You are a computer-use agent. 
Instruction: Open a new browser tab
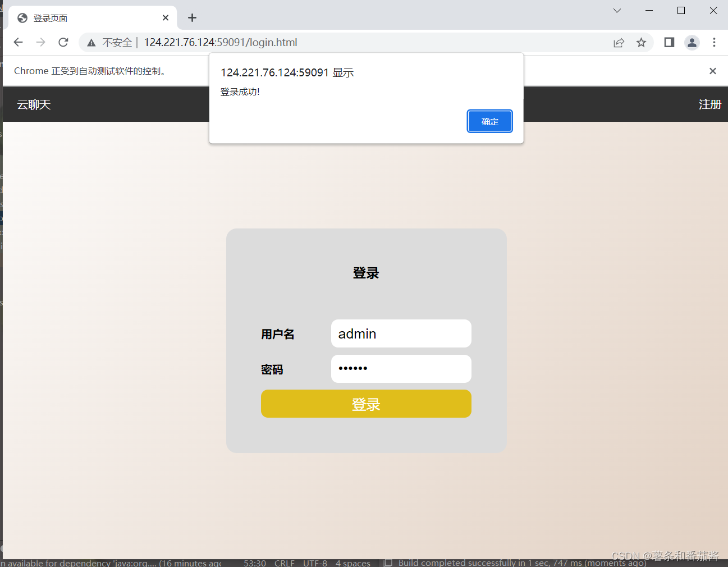[x=192, y=18]
